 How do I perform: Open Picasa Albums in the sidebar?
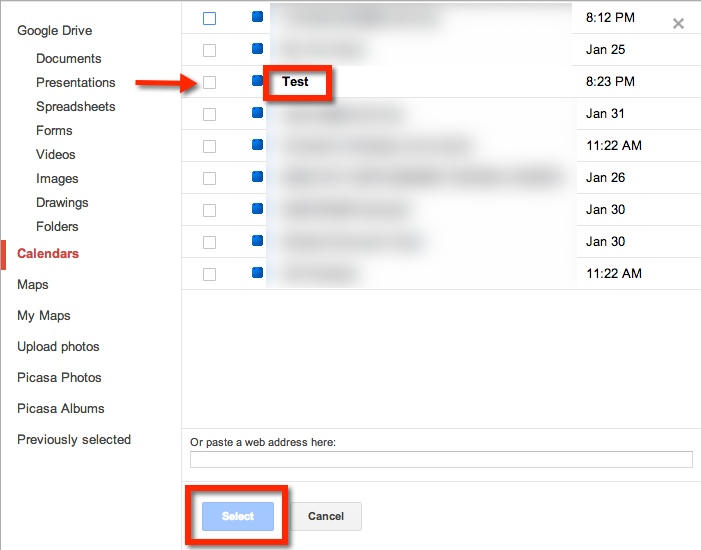pyautogui.click(x=60, y=408)
